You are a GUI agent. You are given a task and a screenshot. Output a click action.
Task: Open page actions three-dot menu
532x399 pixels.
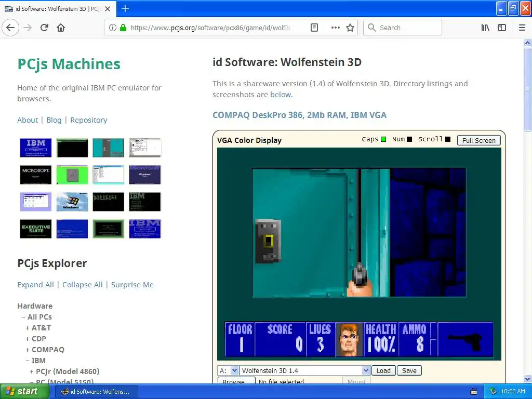point(335,28)
